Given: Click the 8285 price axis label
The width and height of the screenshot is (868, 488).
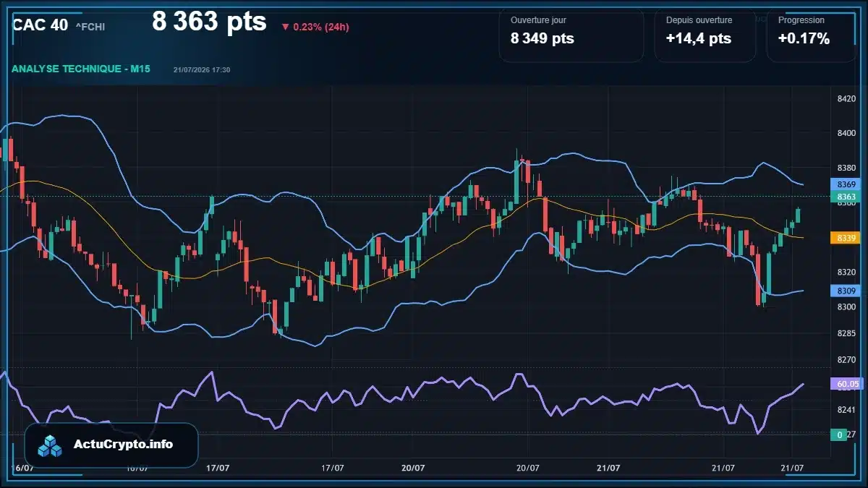Looking at the screenshot, I should pyautogui.click(x=846, y=333).
